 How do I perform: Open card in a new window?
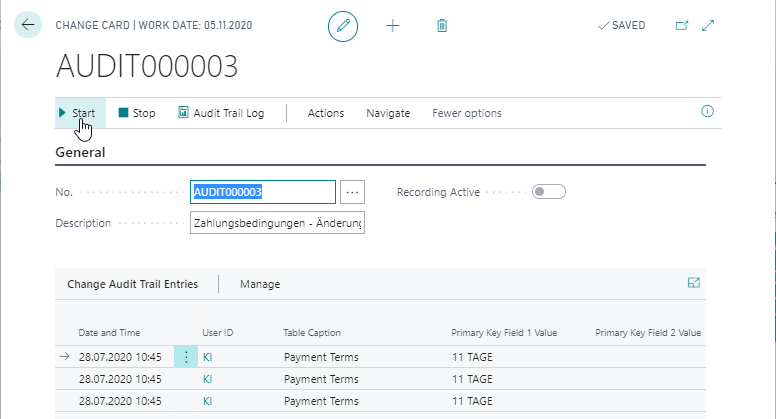coord(681,25)
